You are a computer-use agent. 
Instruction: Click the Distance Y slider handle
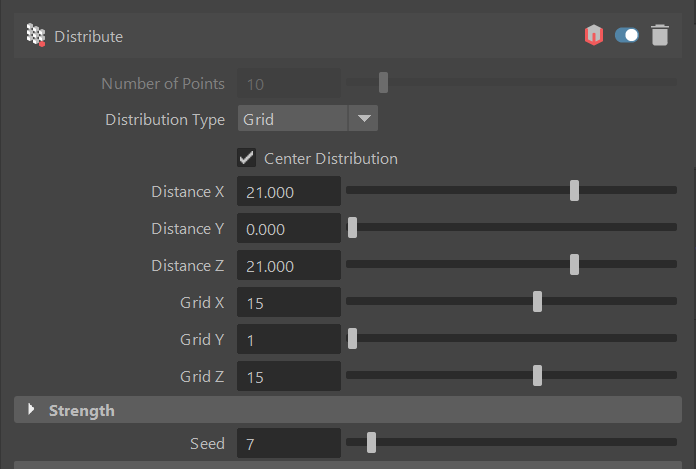[352, 228]
